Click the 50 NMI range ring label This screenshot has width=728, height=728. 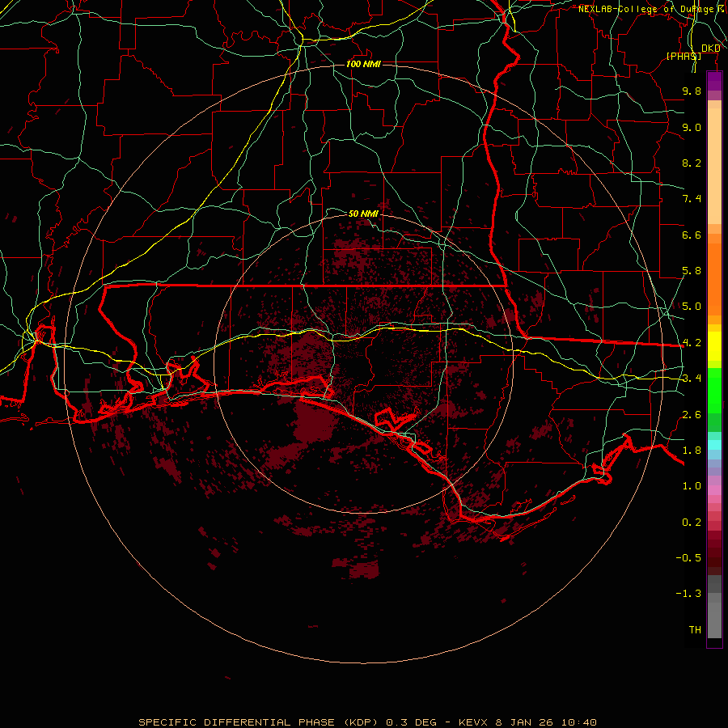pos(363,214)
